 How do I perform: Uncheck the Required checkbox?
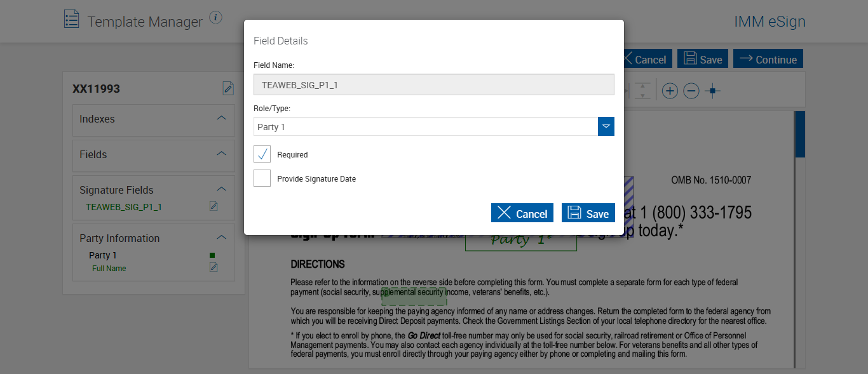tap(262, 154)
